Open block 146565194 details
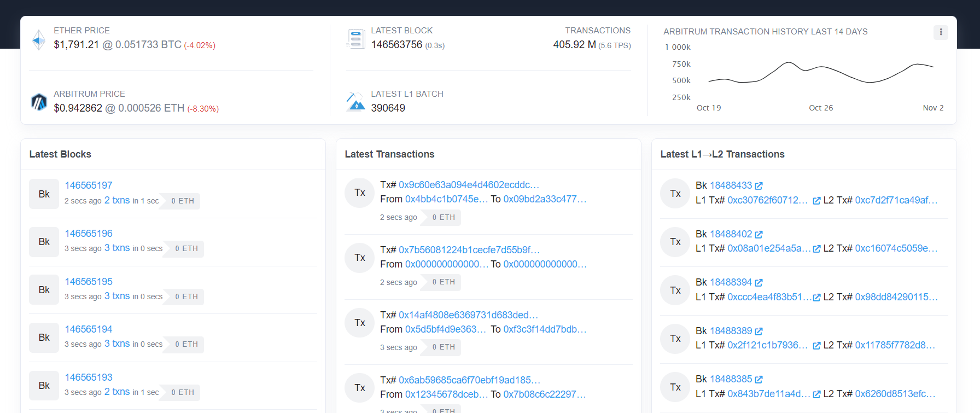980x413 pixels. pos(89,329)
